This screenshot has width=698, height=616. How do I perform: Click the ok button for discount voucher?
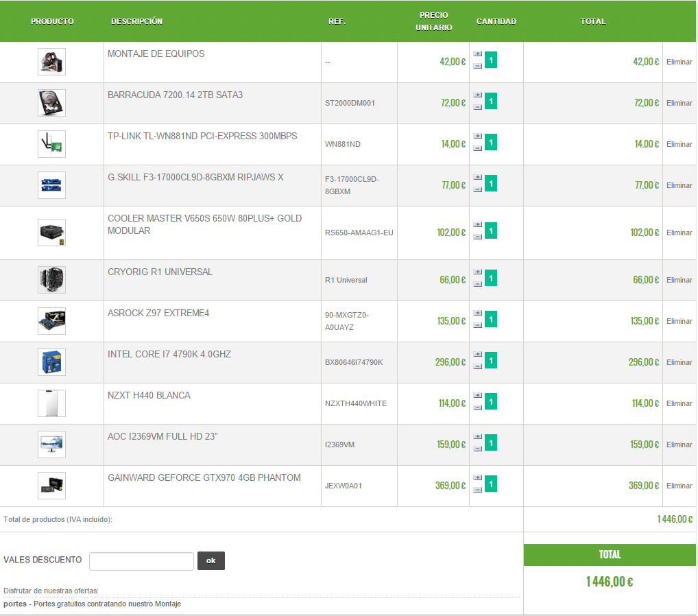(x=211, y=560)
